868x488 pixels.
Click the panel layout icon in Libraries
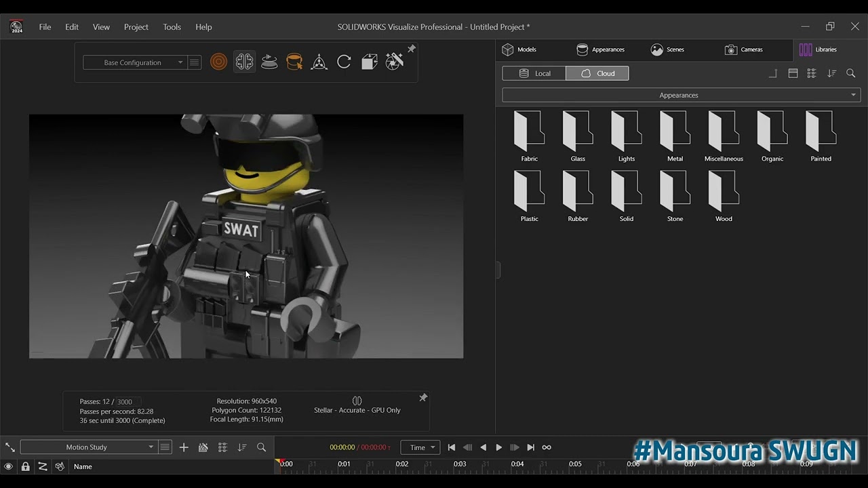[x=793, y=73]
